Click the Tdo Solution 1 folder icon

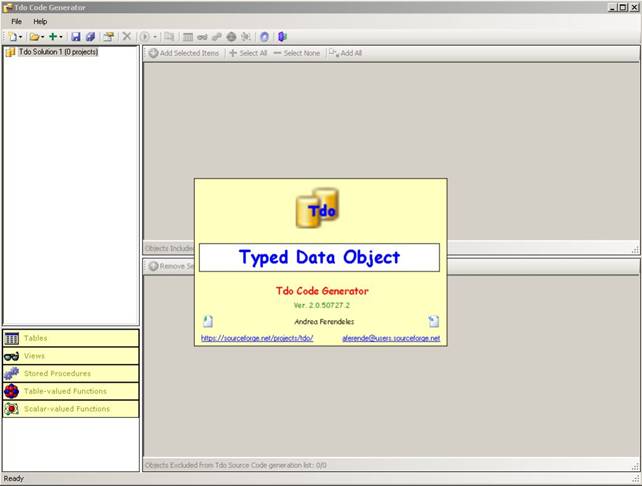point(11,52)
